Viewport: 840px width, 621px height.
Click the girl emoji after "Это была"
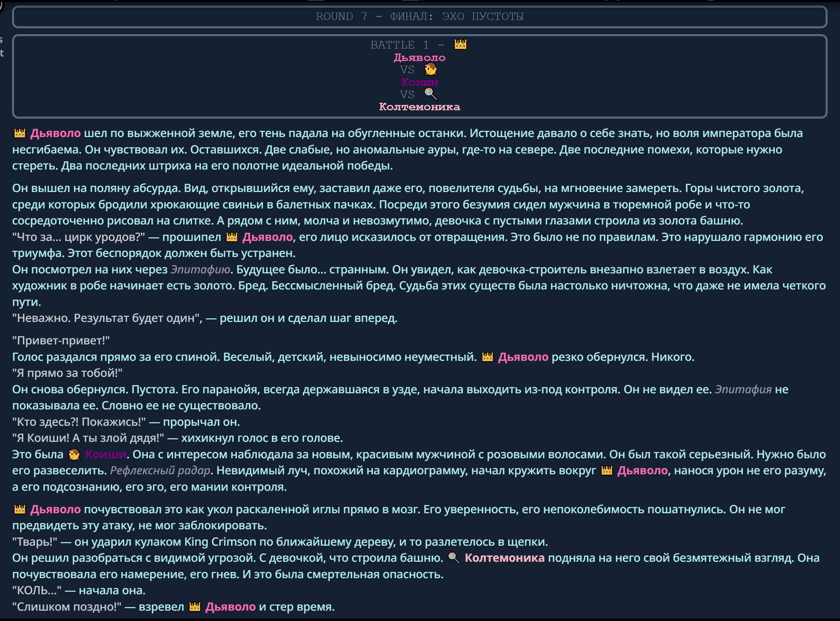[x=74, y=454]
